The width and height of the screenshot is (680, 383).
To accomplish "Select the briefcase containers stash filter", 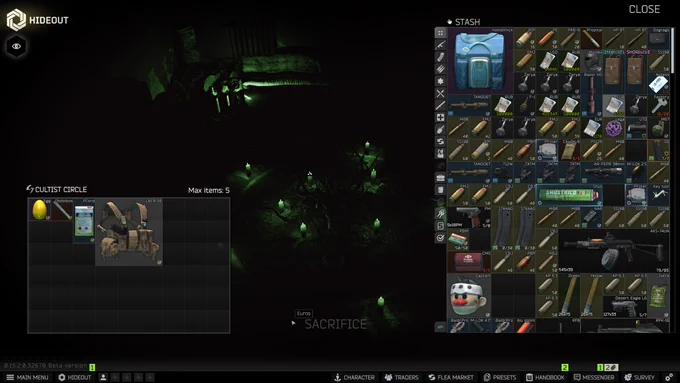I will click(440, 178).
